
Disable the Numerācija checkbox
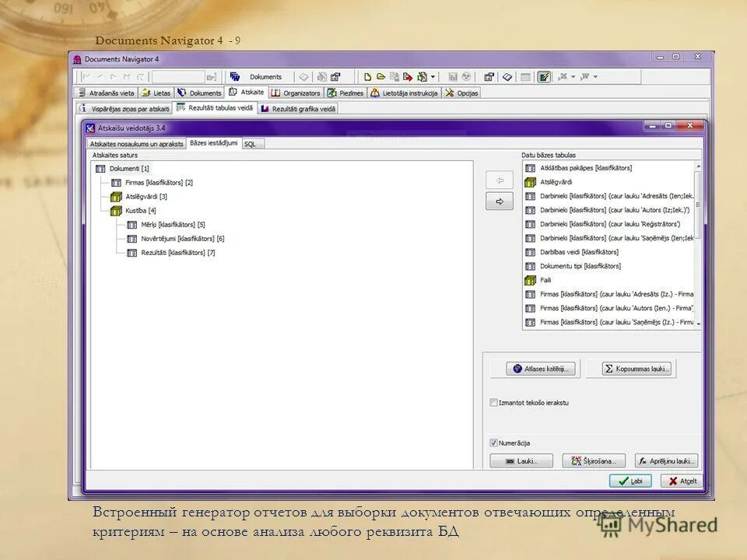point(493,443)
